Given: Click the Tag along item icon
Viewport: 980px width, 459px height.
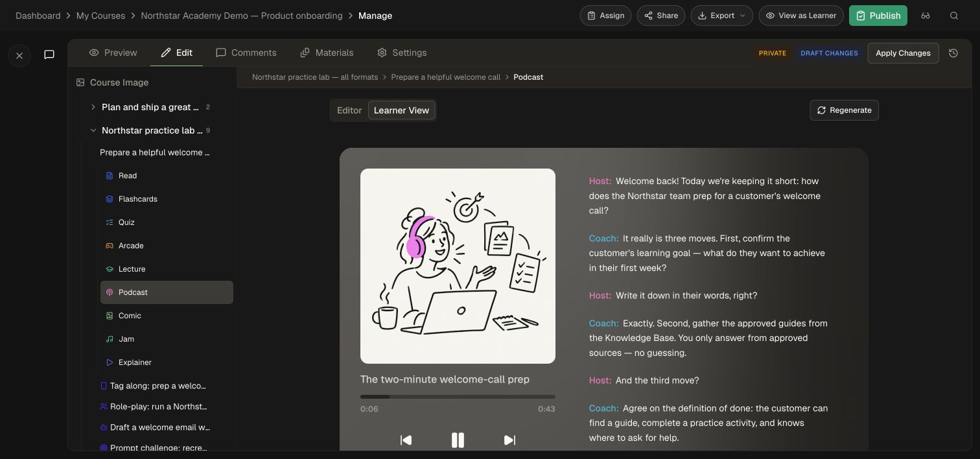Looking at the screenshot, I should pyautogui.click(x=104, y=386).
